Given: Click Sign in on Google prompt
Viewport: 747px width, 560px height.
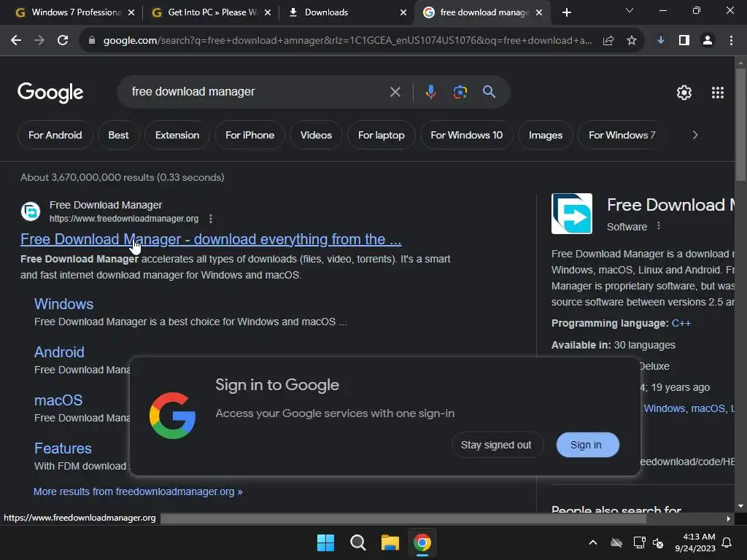Looking at the screenshot, I should pos(587,445).
